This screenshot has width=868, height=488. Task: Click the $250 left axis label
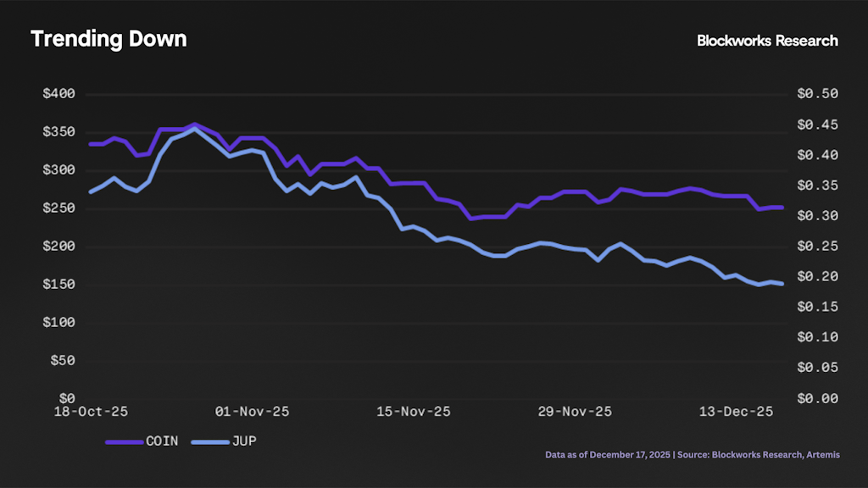point(59,208)
